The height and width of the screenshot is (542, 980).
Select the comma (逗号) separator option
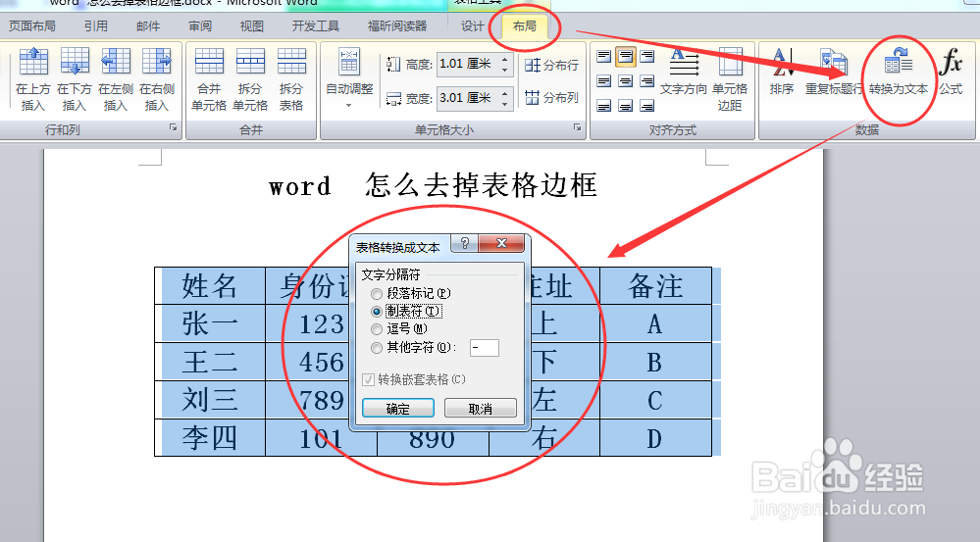(399, 329)
